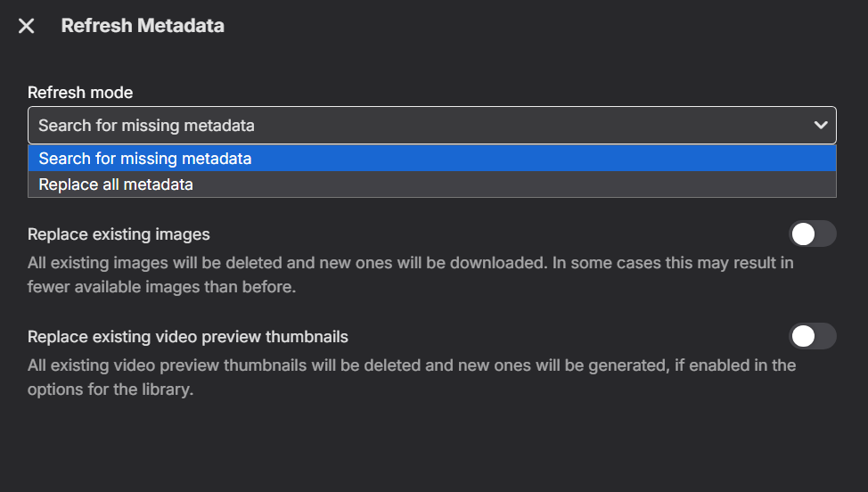Screen dimensions: 868x492
Task: Click the selected value text in Refresh mode box
Action: pos(146,126)
